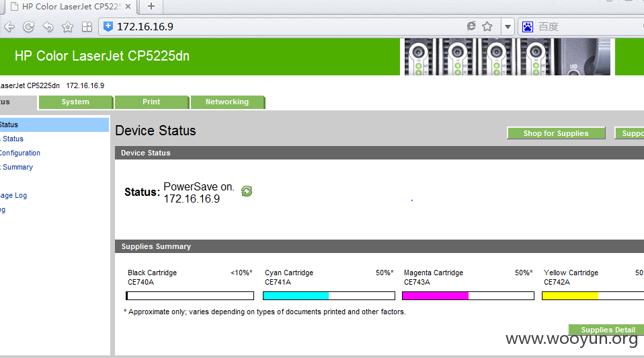Refresh device status with green icon
The height and width of the screenshot is (358, 644).
point(247,191)
